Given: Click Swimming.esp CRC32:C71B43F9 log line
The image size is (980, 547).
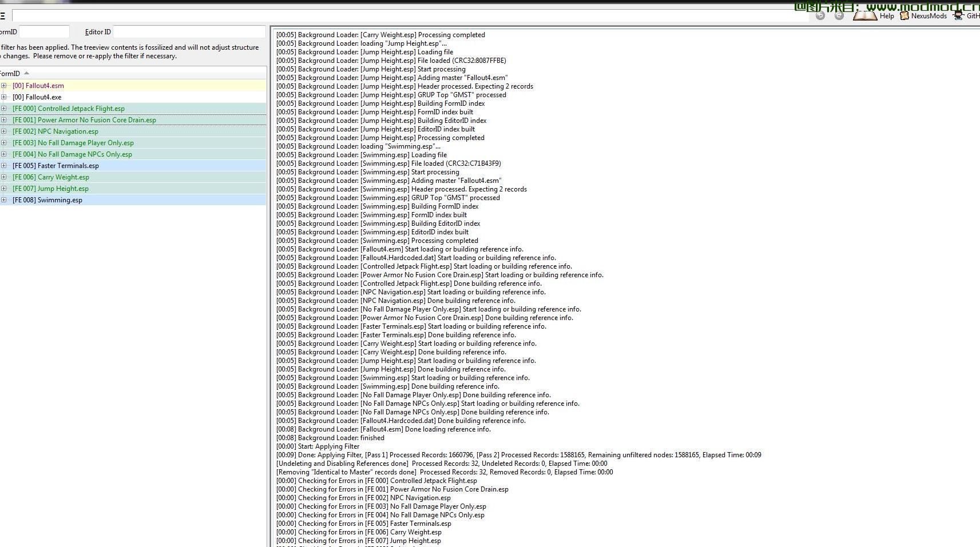Looking at the screenshot, I should tap(388, 163).
